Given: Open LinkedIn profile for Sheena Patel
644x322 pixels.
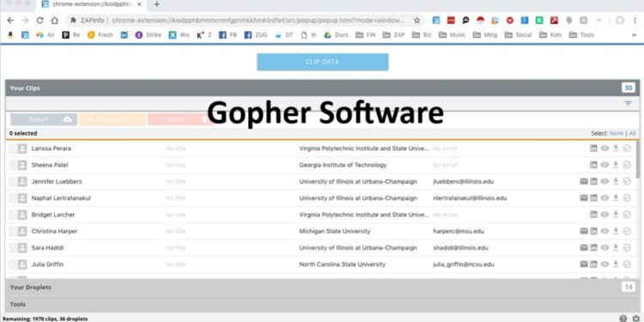Looking at the screenshot, I should pyautogui.click(x=593, y=165).
